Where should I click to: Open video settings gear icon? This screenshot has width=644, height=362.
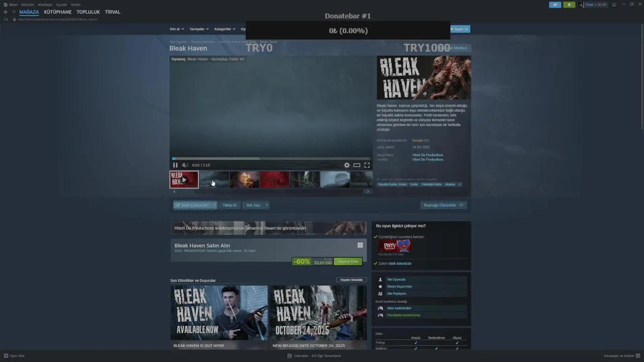pos(347,165)
